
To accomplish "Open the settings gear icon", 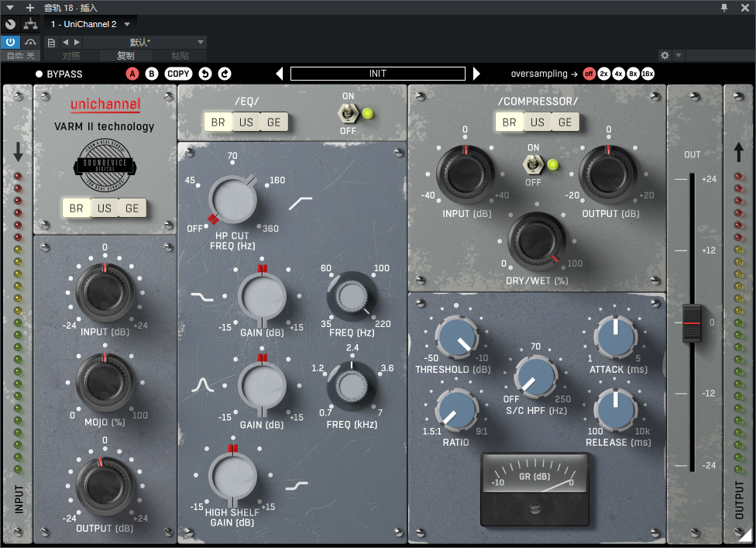I will click(x=665, y=56).
